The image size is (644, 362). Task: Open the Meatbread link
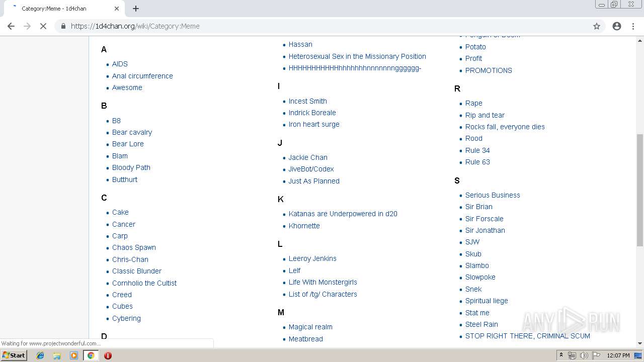coord(306,339)
